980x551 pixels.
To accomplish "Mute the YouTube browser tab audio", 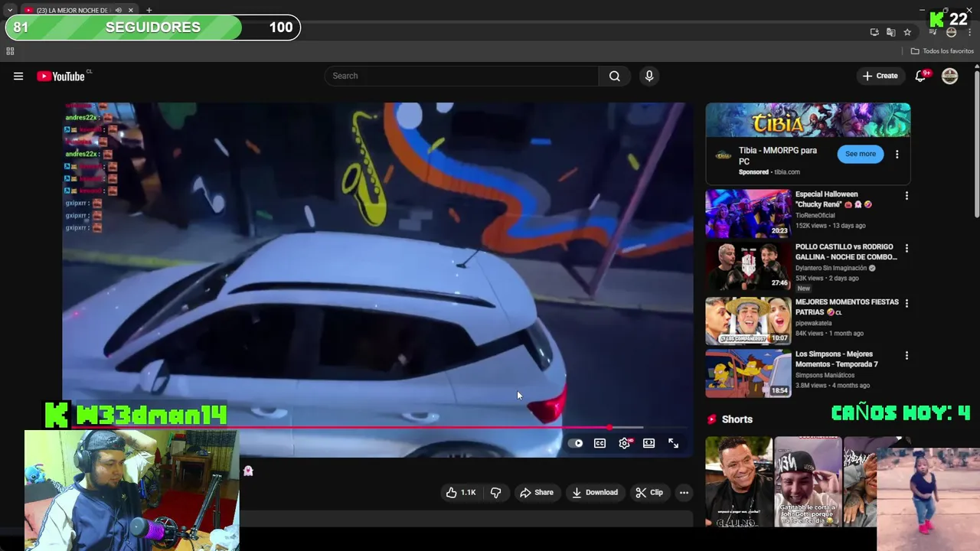I will (118, 10).
